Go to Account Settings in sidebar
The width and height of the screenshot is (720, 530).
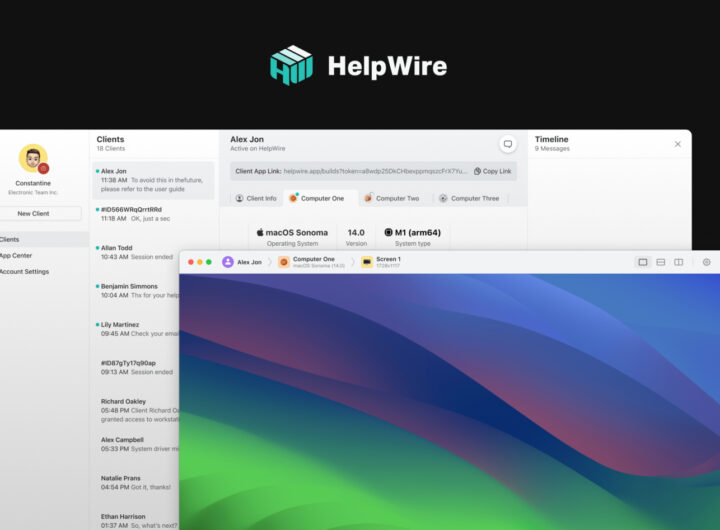[23, 271]
